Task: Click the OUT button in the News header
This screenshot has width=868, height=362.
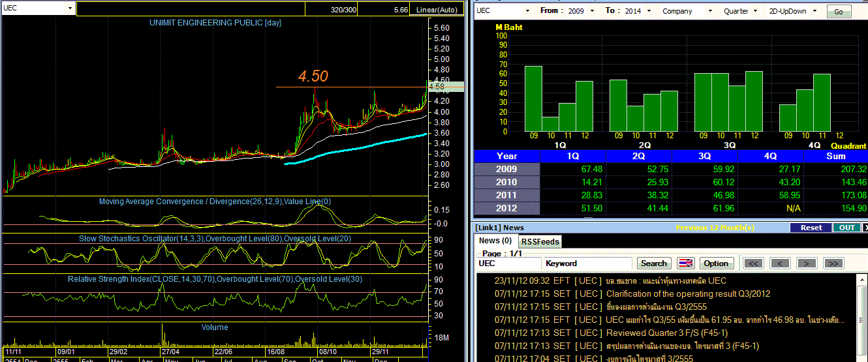Action: (x=846, y=228)
